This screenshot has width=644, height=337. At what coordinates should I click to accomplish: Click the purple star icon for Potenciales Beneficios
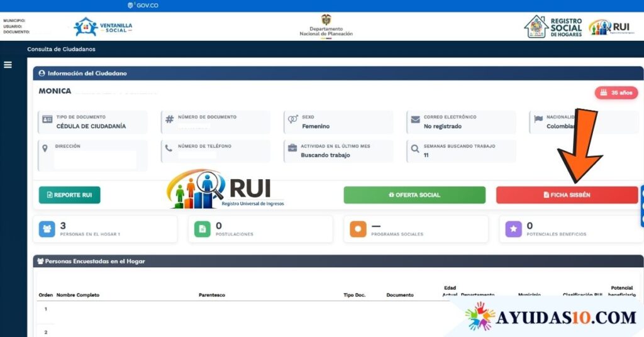click(x=513, y=229)
